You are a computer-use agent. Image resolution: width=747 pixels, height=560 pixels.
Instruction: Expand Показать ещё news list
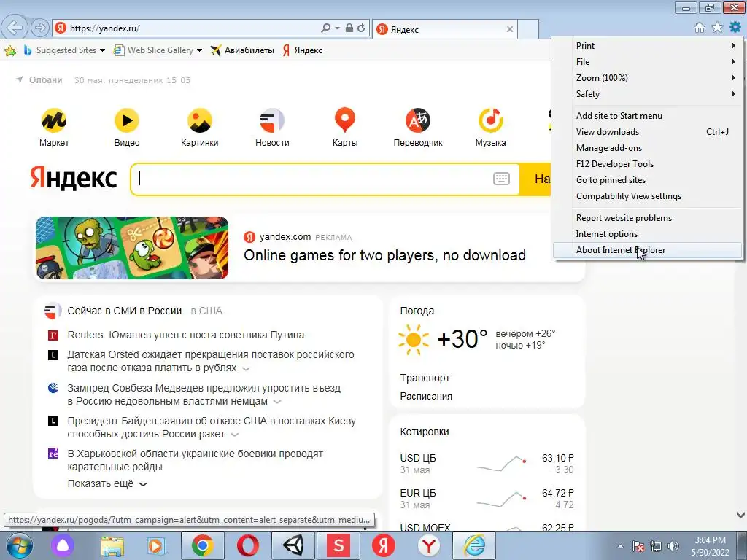tap(107, 484)
